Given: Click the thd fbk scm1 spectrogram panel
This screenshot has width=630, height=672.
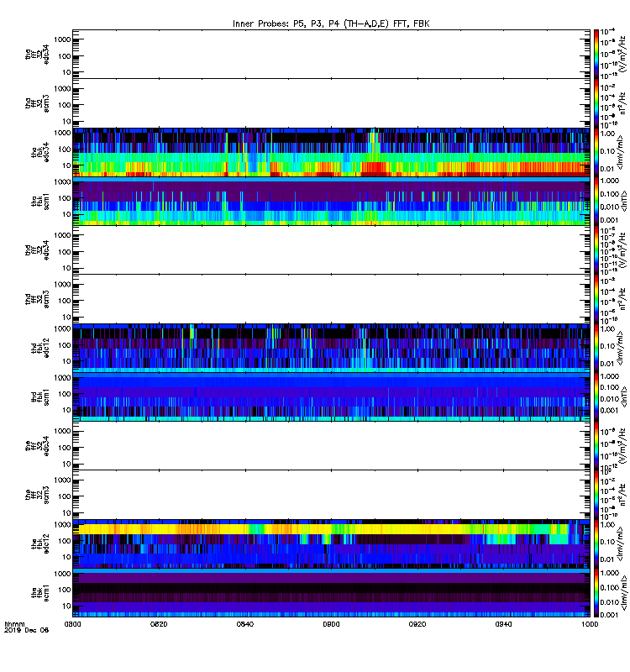Looking at the screenshot, I should 331,396.
